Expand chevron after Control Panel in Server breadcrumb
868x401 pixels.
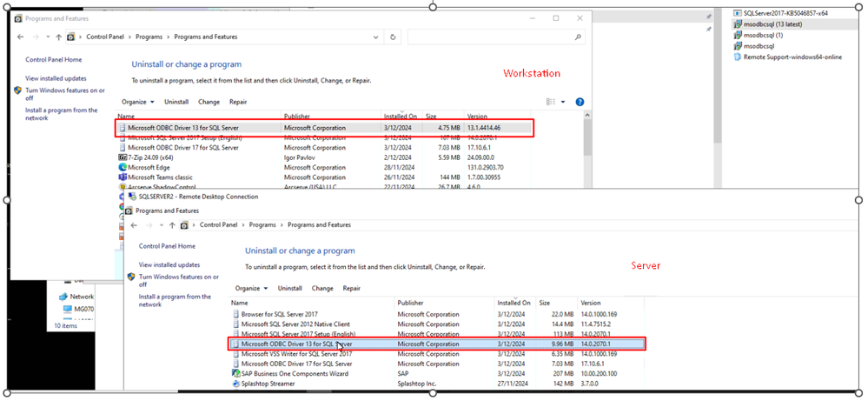tap(243, 225)
